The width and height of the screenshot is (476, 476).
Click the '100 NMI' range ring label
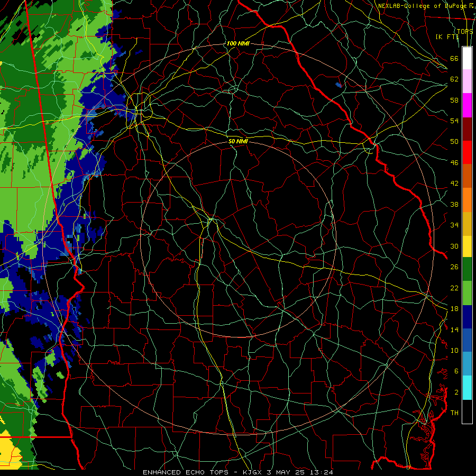click(238, 43)
